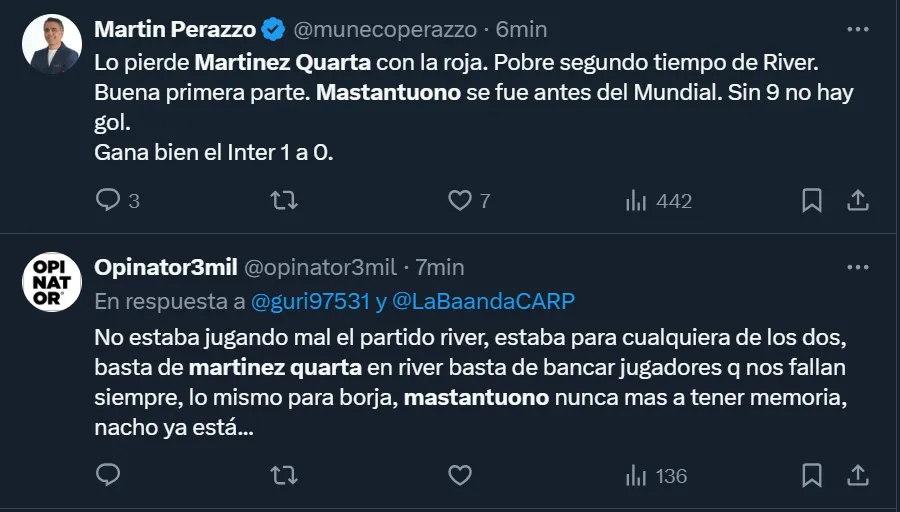Open Opinator3mil's profile avatar

click(x=52, y=281)
